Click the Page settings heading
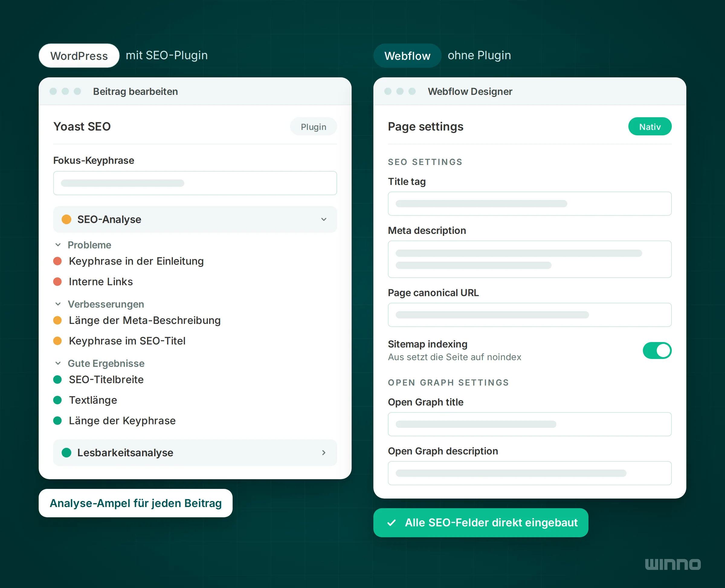This screenshot has width=725, height=588. [426, 127]
